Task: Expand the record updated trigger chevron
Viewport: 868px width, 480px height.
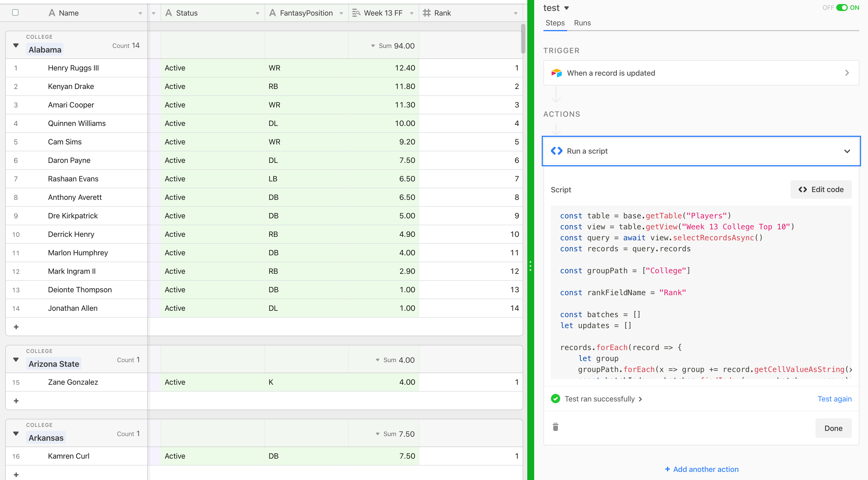Action: click(x=847, y=73)
